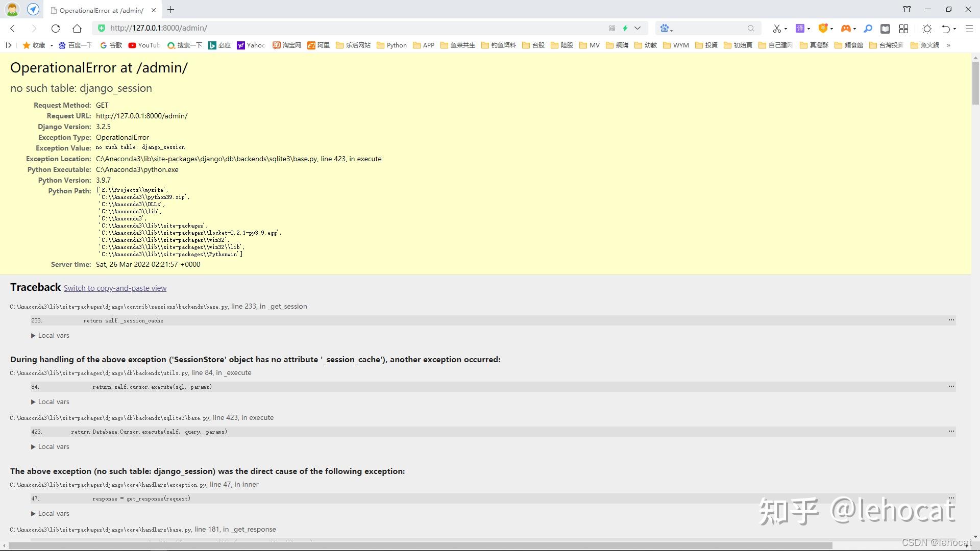
Task: Toggle the brightness sun icon
Action: click(927, 29)
